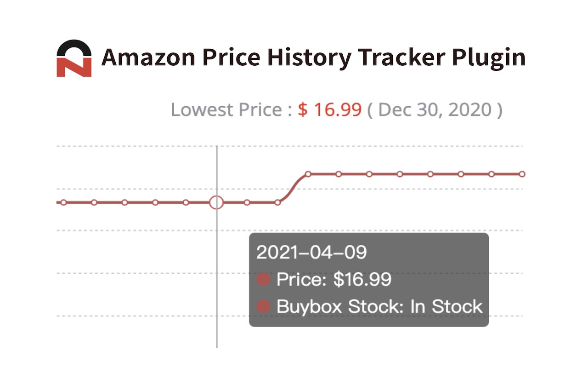Click the Buybox Stock: In Stock text
This screenshot has width=588, height=368.
[379, 306]
